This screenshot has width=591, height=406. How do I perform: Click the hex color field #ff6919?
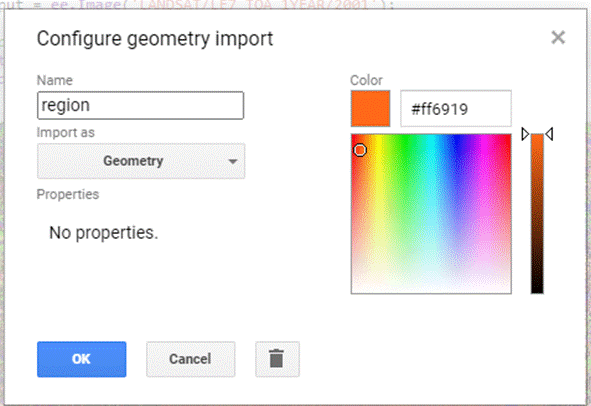(456, 109)
